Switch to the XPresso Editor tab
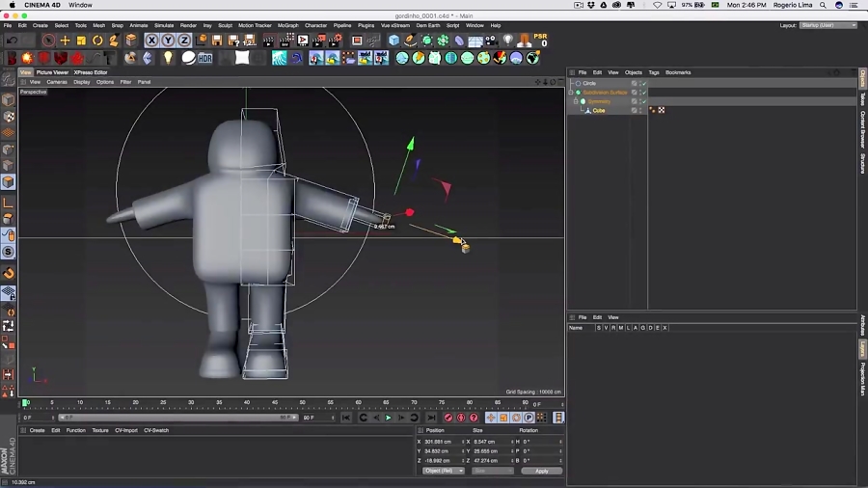Image resolution: width=868 pixels, height=488 pixels. pyautogui.click(x=91, y=72)
